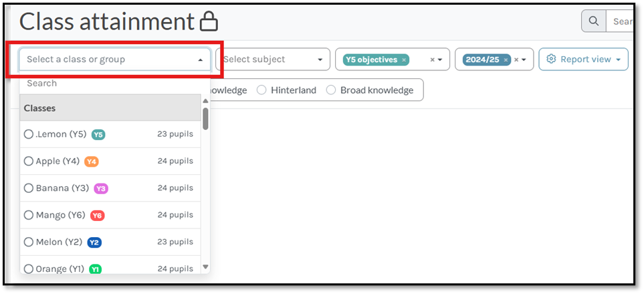Collapse the Select a class or group dropdown
Image resolution: width=644 pixels, height=294 pixels.
click(200, 60)
